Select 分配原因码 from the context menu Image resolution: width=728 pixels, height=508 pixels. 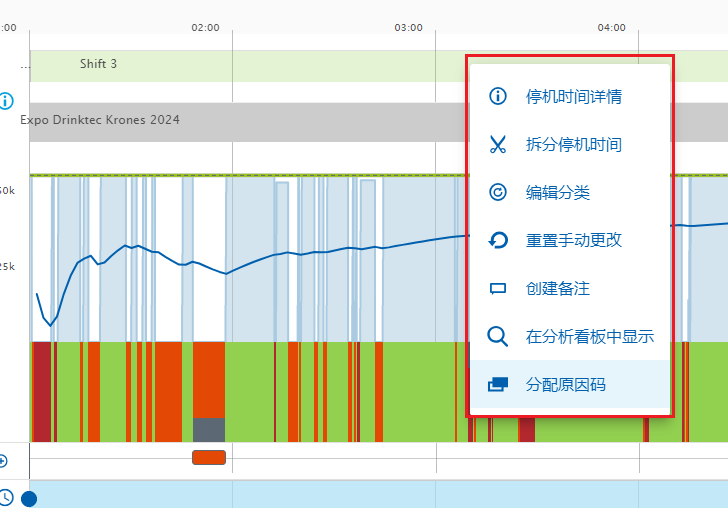[x=565, y=385]
